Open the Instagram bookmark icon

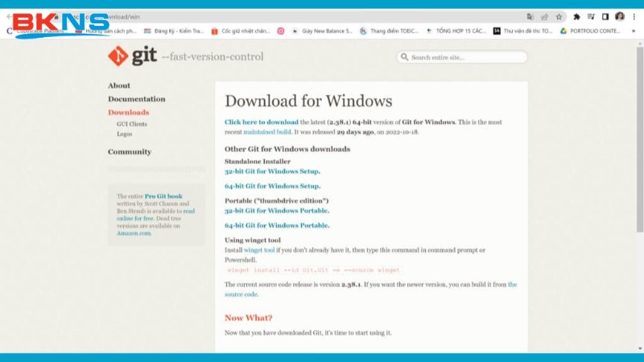(x=280, y=31)
